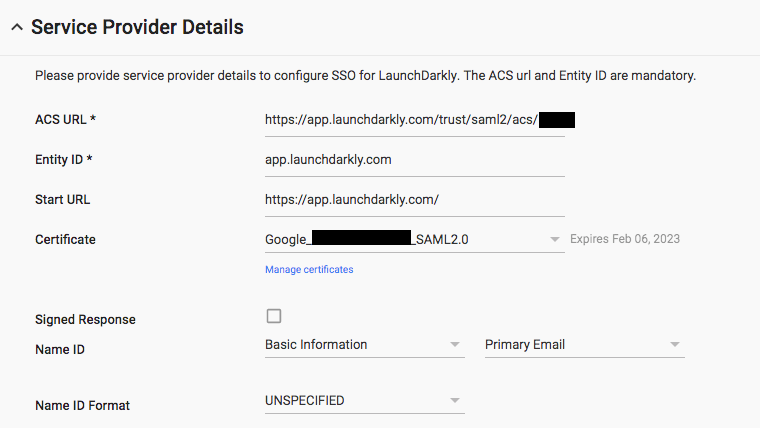Click the arrow beside Primary Email
This screenshot has height=428, width=760.
pyautogui.click(x=676, y=346)
